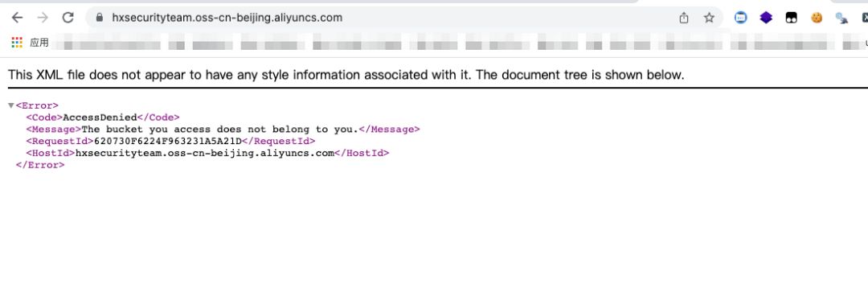This screenshot has width=868, height=297.
Task: Focus the address bar URL
Action: pos(227,18)
